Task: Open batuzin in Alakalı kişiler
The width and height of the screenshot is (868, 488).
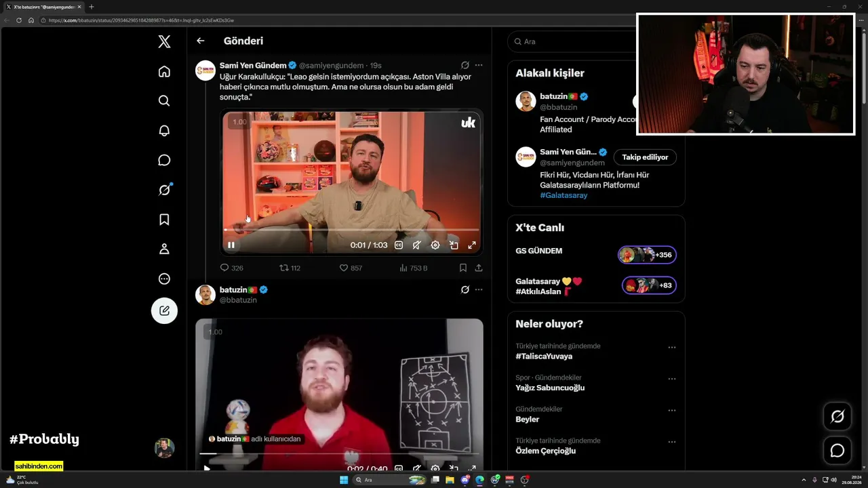Action: (x=558, y=96)
